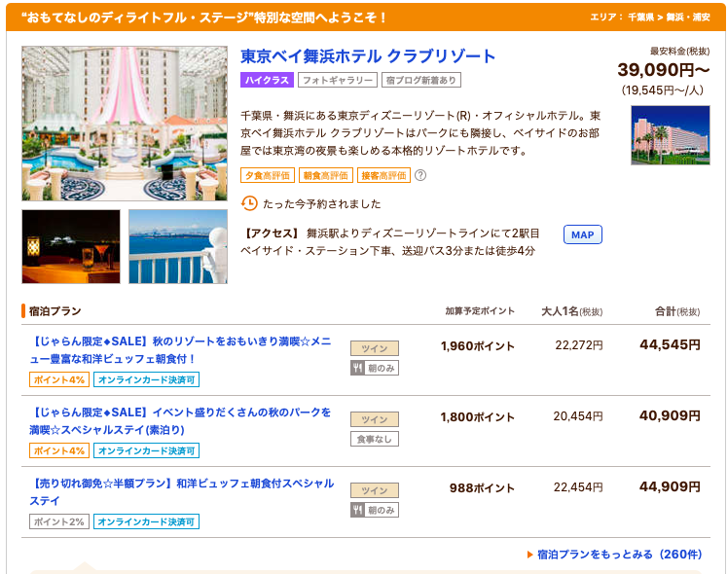The image size is (728, 574).
Task: Click the lowest price 39,090円〜
Action: (x=663, y=70)
